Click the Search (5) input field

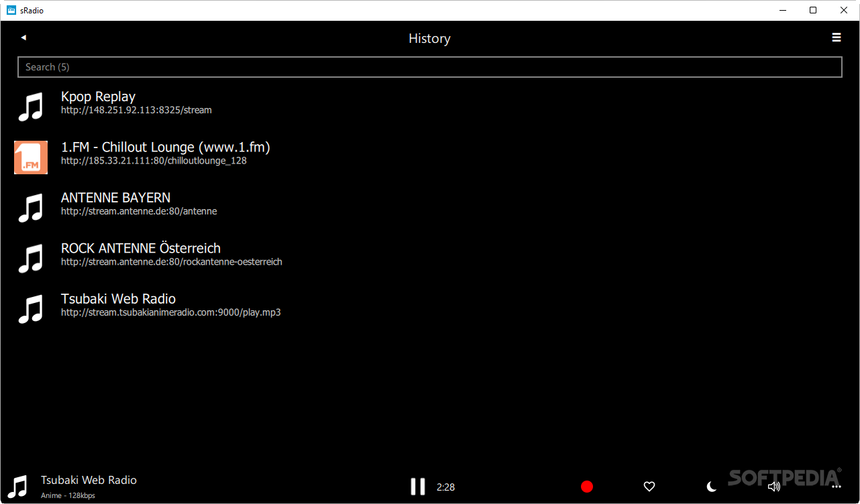(429, 67)
